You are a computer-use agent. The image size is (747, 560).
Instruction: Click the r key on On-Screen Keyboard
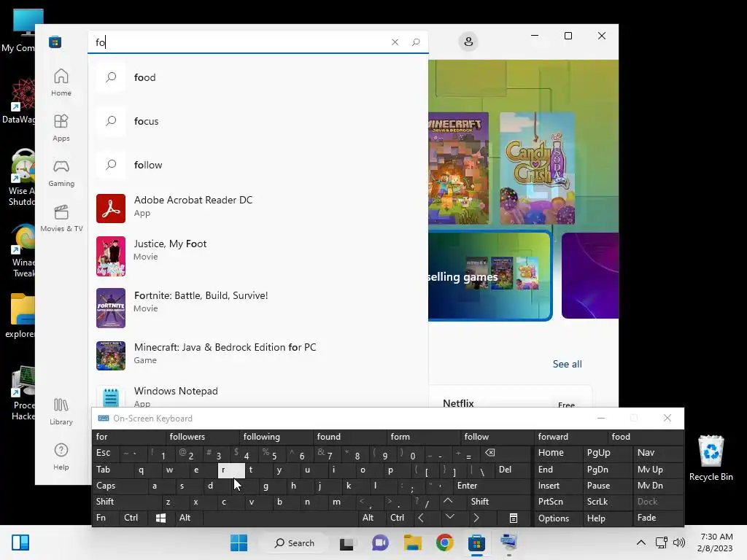[231, 470]
